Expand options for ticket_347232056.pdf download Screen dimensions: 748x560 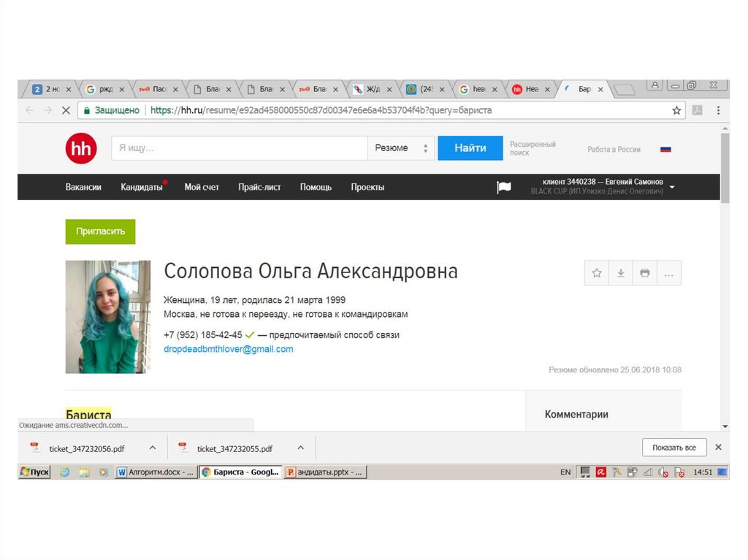153,448
